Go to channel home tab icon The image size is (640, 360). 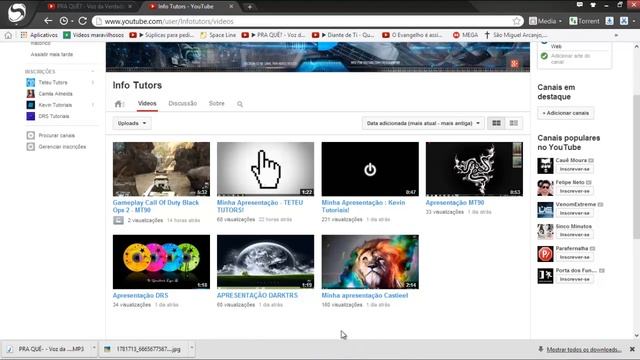[x=118, y=104]
